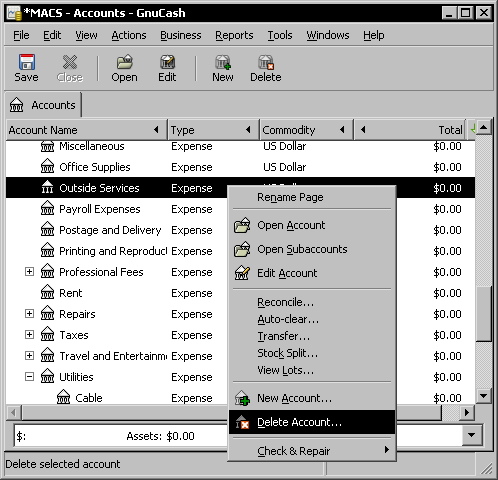Click the Taxes account bank icon
Viewport: 498px width, 480px height.
pos(47,335)
